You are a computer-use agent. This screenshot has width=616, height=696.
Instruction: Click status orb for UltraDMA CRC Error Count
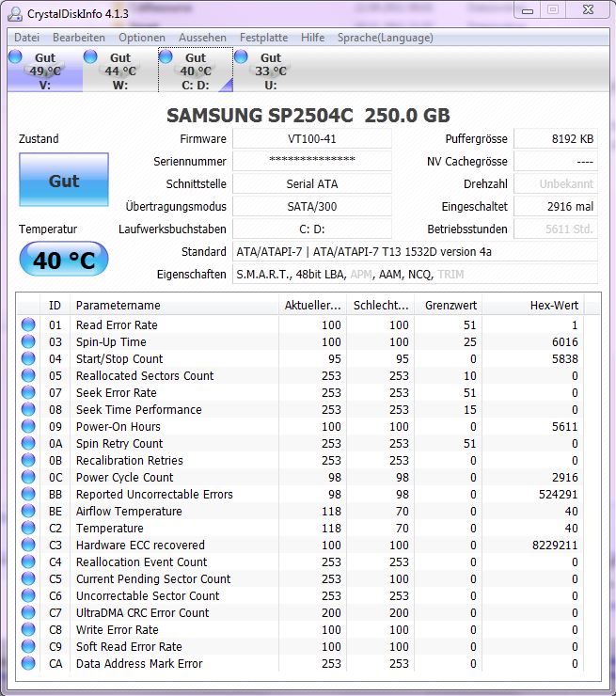click(x=28, y=612)
